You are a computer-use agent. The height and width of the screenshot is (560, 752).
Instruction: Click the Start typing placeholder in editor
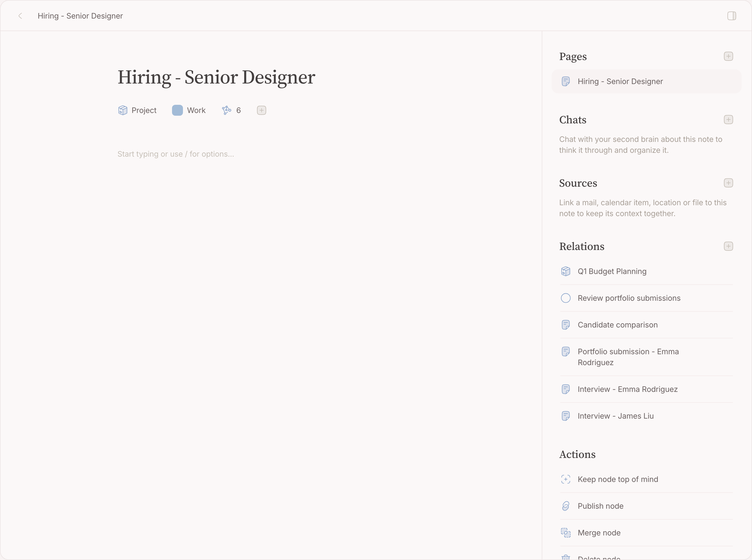tap(176, 154)
